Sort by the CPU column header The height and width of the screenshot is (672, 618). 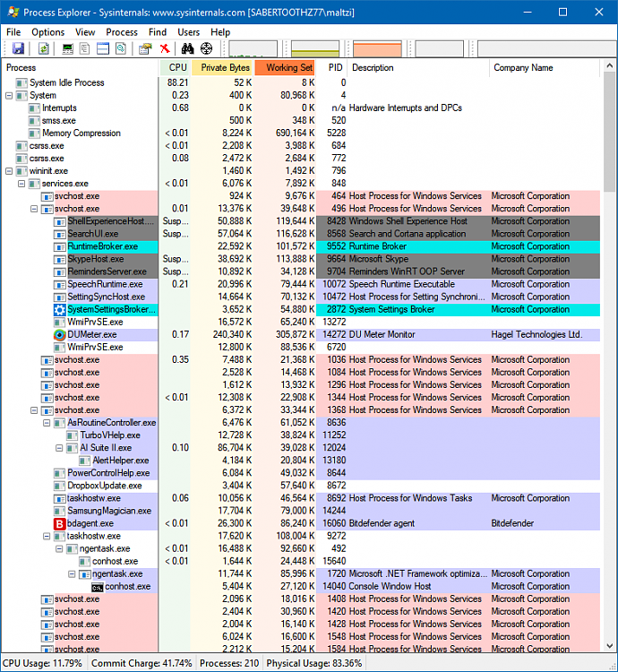(x=175, y=68)
